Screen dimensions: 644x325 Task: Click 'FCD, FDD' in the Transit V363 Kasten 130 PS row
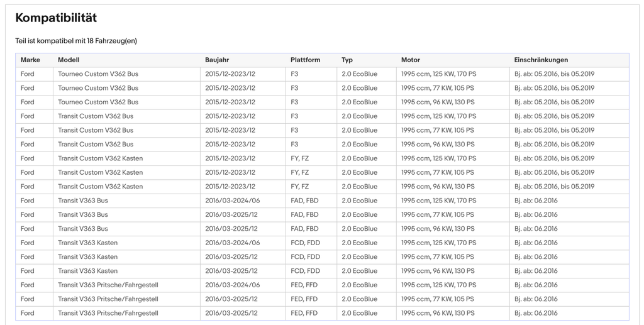305,271
